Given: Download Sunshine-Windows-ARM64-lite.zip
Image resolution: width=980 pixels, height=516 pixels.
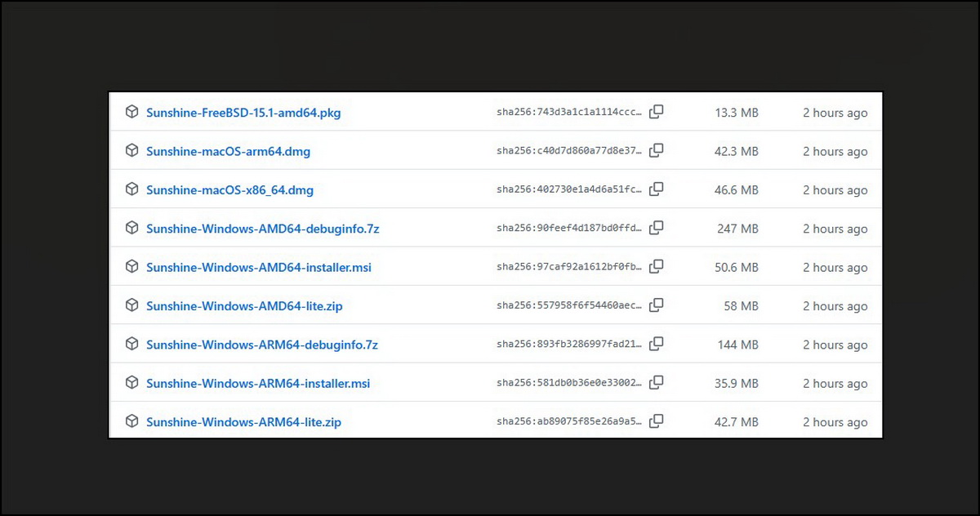Looking at the screenshot, I should tap(243, 422).
